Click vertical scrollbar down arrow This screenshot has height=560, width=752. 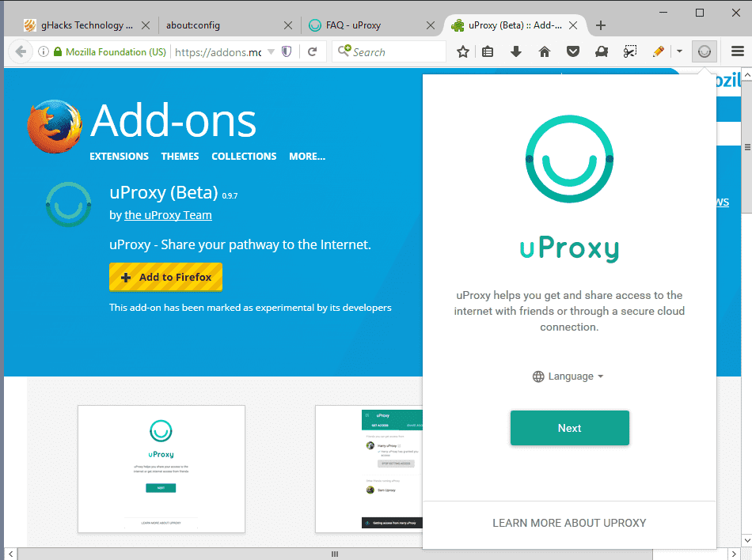(746, 541)
